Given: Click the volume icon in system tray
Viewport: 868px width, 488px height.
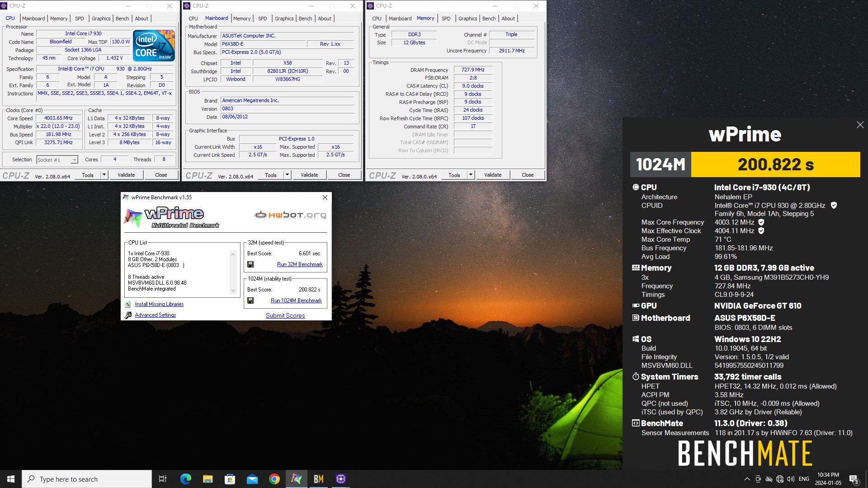Looking at the screenshot, I should click(x=790, y=479).
